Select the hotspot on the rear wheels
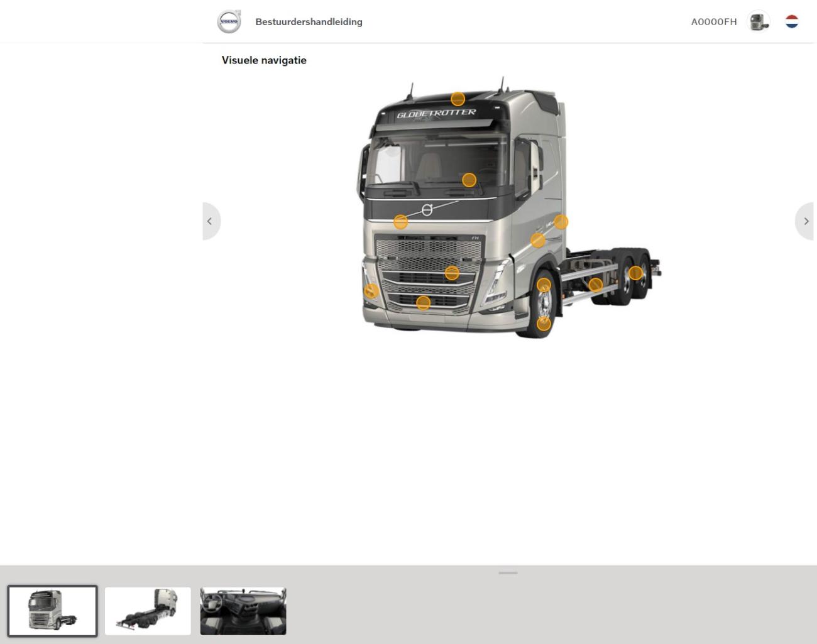Screen dimensions: 817x644 coord(635,273)
